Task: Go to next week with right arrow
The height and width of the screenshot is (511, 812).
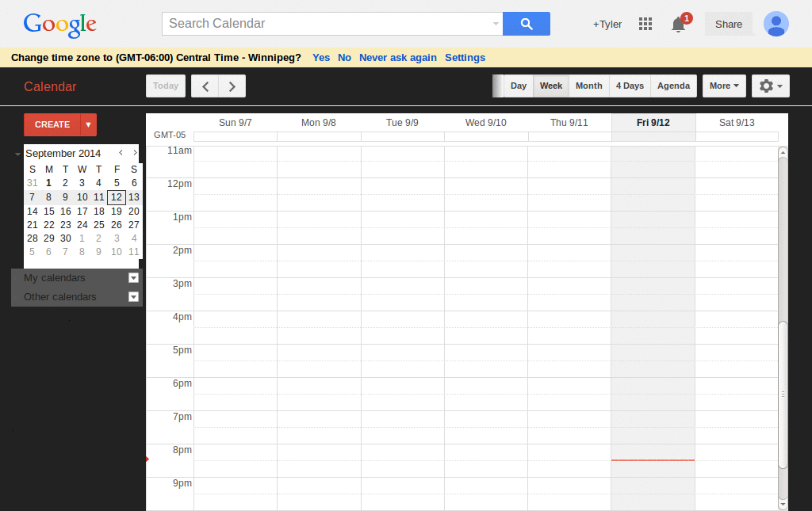Action: (x=232, y=86)
